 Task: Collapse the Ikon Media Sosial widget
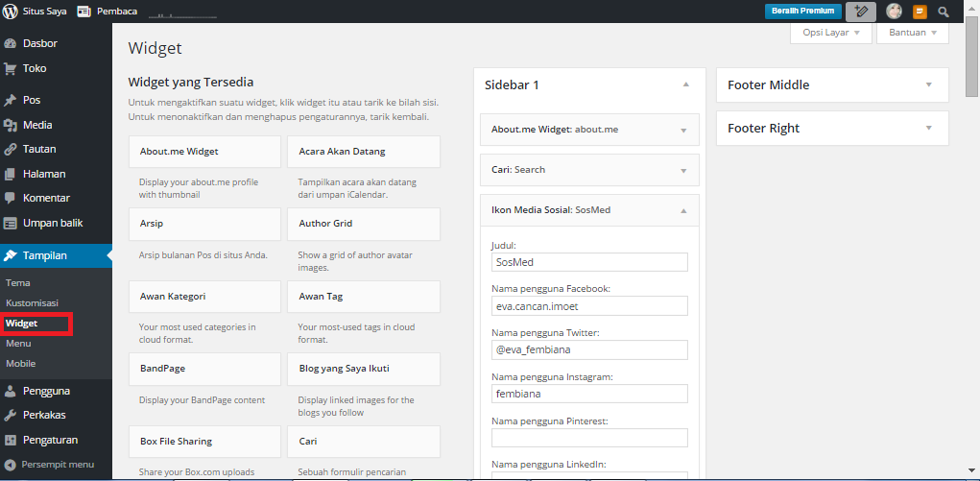[x=683, y=209]
